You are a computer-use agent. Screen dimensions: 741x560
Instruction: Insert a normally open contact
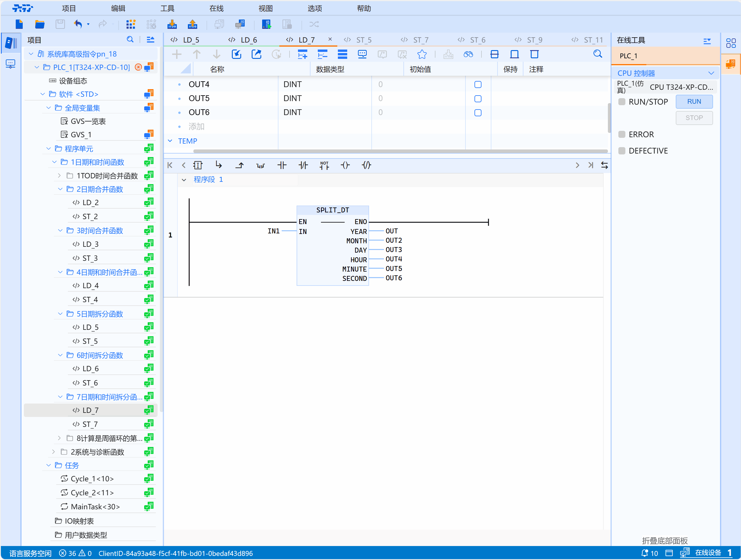(282, 165)
